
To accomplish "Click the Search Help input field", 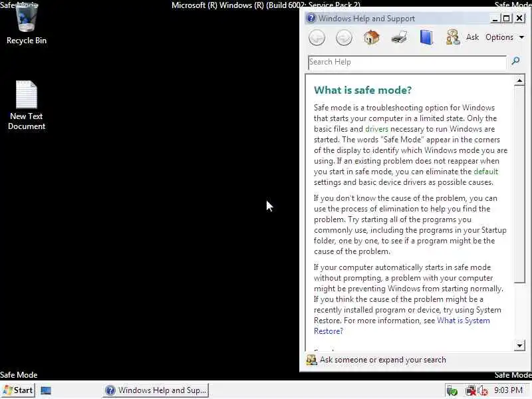I will tap(407, 63).
